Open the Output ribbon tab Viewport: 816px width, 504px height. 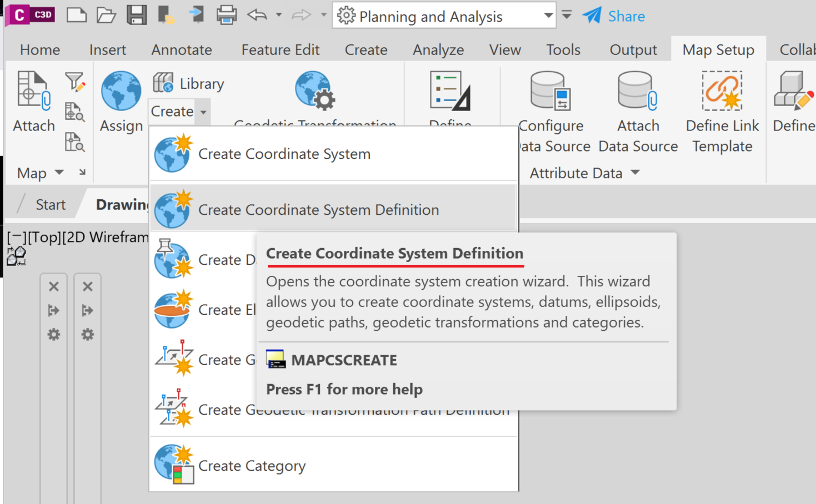point(633,50)
